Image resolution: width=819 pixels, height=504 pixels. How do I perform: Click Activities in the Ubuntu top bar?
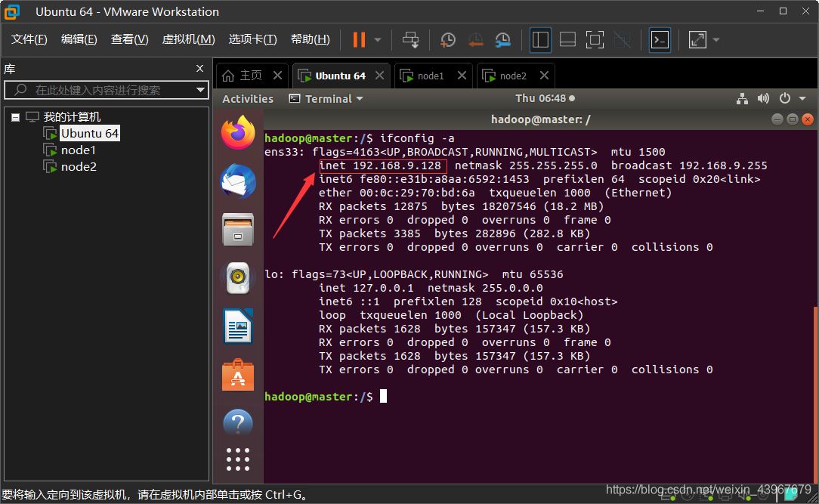tap(248, 98)
